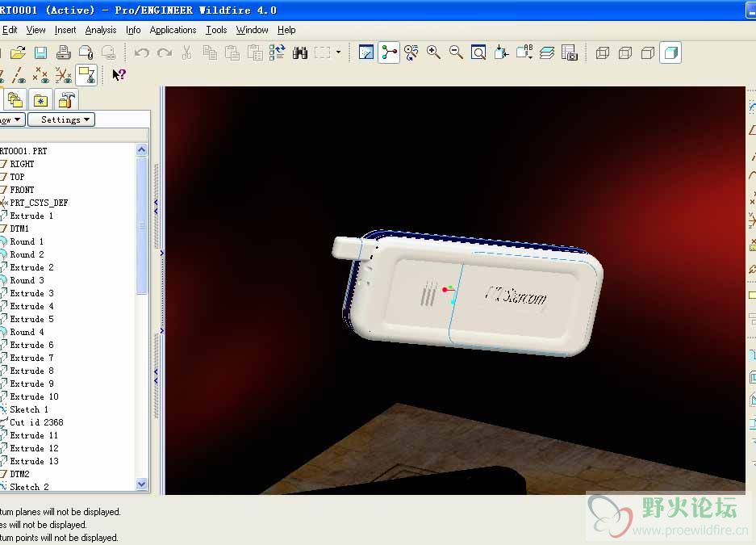
Task: Open the binoculars Find tool
Action: (x=300, y=52)
